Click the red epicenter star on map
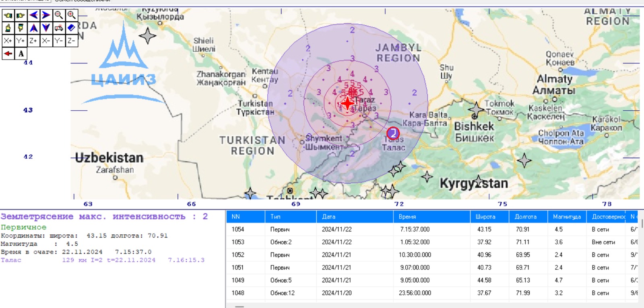This screenshot has height=308, width=644. 347,103
